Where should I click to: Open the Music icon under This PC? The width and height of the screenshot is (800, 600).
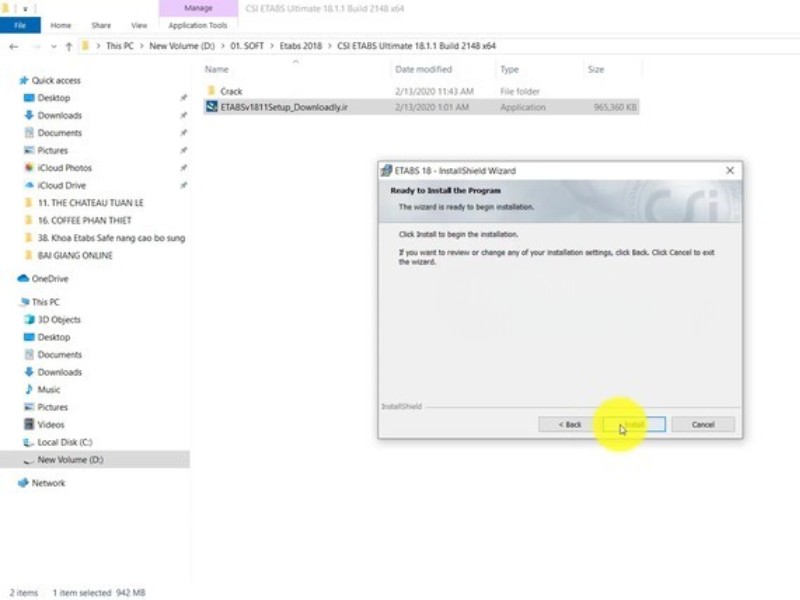pyautogui.click(x=28, y=390)
